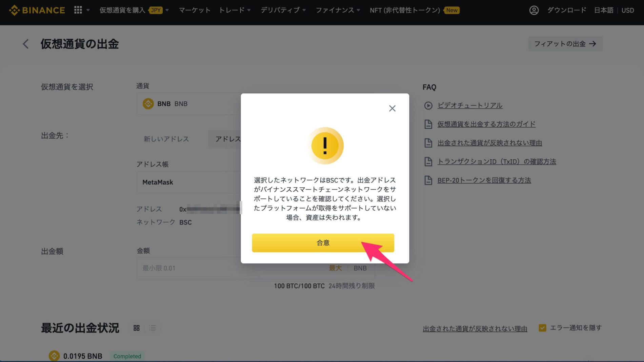The height and width of the screenshot is (362, 644).
Task: Click the user account profile icon
Action: 534,10
